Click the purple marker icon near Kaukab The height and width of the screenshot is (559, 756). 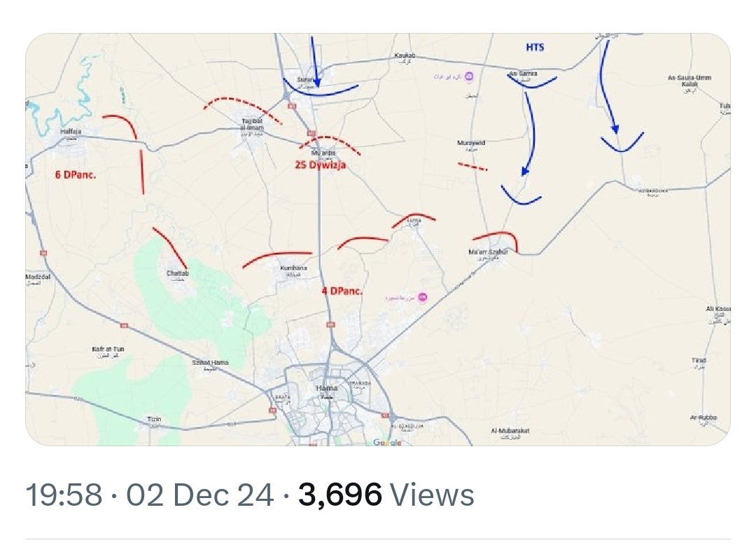(x=470, y=76)
